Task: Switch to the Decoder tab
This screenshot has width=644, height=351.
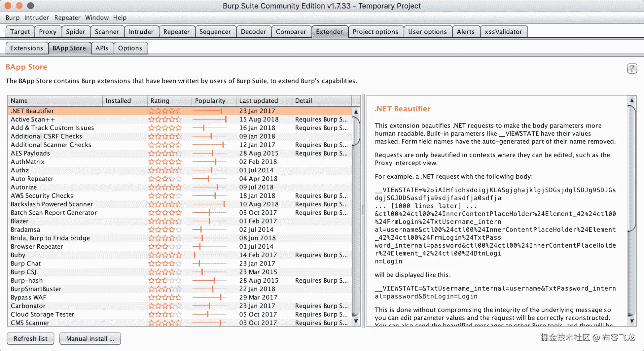Action: point(254,32)
